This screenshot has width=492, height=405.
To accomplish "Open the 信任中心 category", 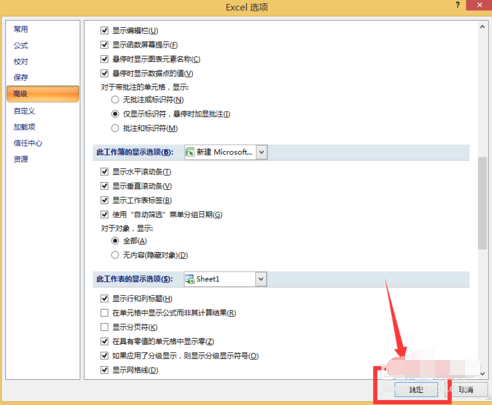I will [28, 143].
